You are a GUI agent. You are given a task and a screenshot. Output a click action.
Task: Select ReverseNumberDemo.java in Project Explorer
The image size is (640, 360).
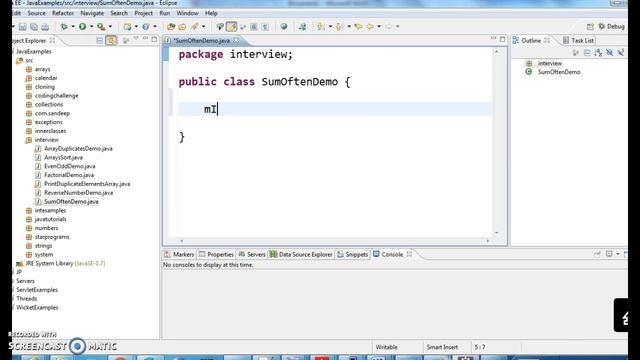pos(78,193)
